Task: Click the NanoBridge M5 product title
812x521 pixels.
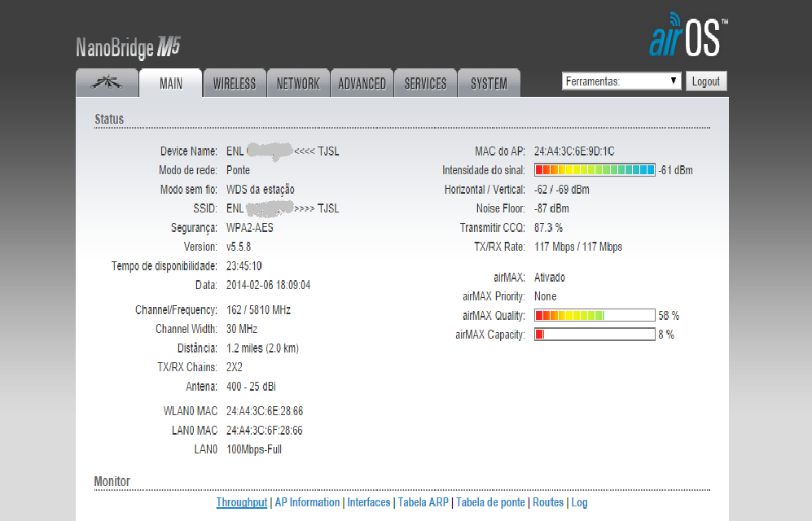Action: point(128,47)
